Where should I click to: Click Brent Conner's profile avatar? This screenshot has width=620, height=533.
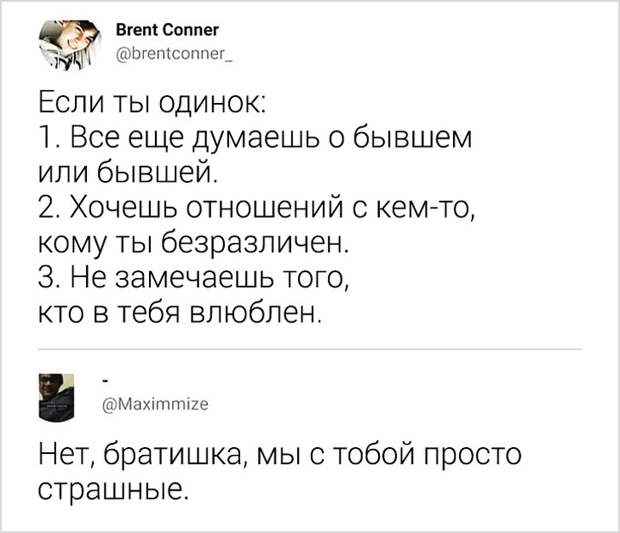(x=70, y=45)
